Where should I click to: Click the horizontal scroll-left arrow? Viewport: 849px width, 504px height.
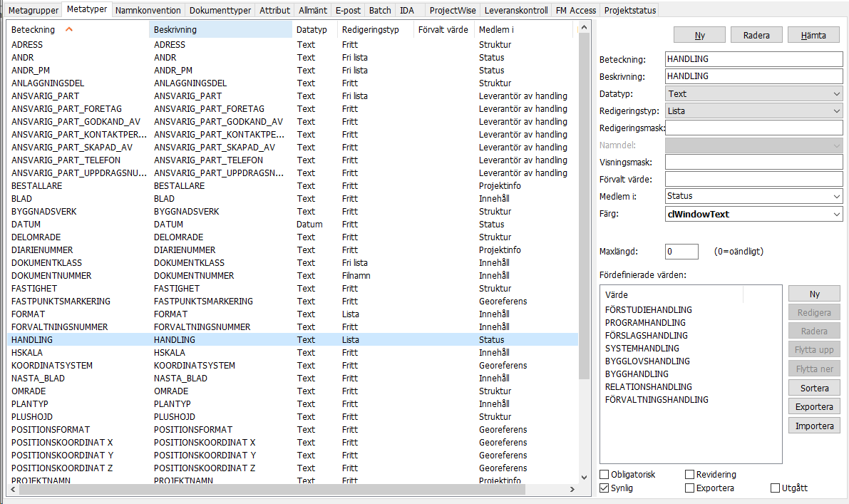(x=13, y=489)
